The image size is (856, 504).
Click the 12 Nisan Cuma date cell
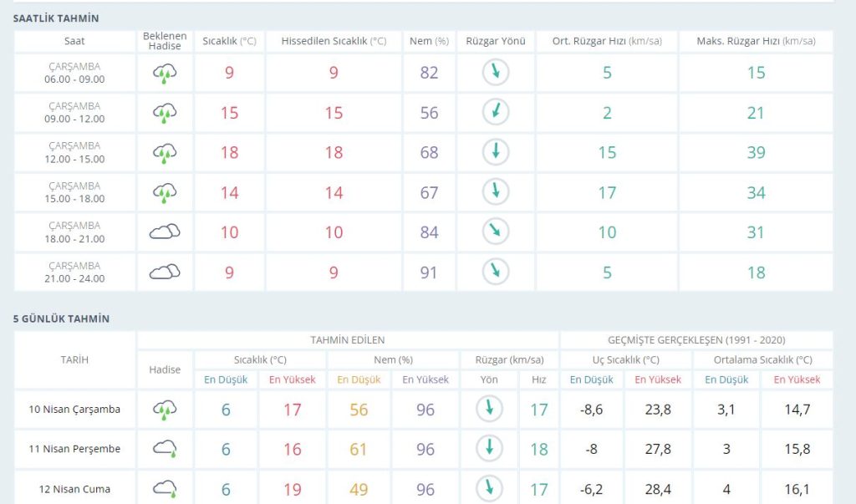point(74,489)
